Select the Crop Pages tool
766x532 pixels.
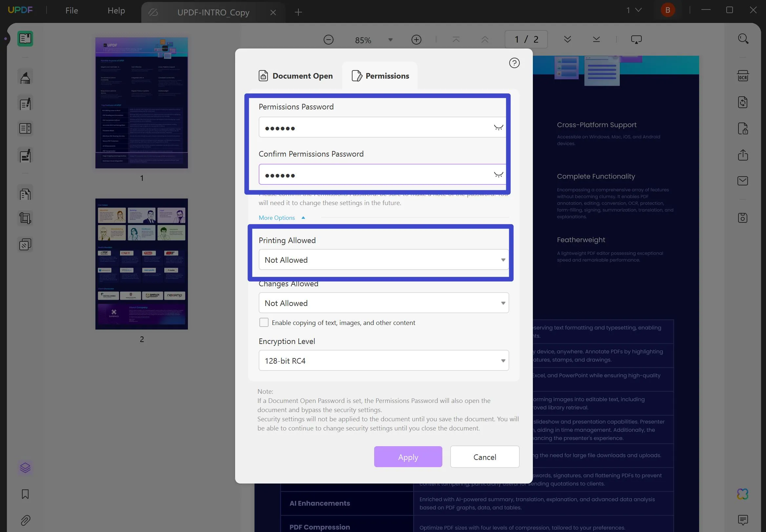(25, 218)
